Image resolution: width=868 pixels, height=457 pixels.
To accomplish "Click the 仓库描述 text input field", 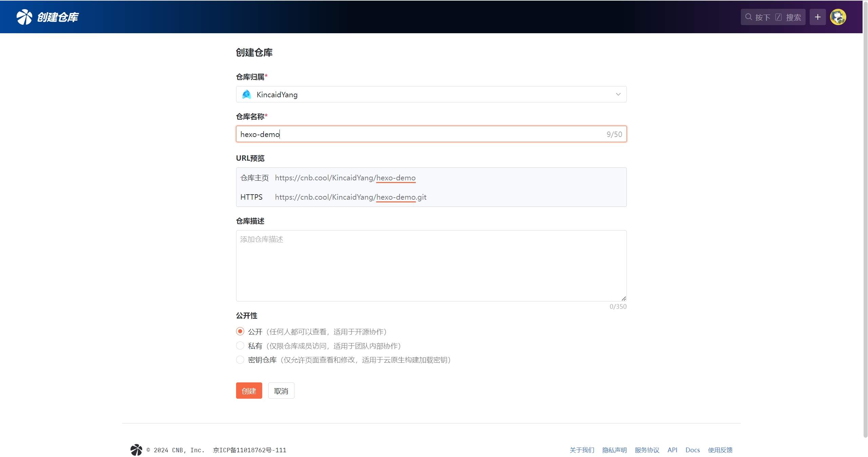I will tap(431, 265).
